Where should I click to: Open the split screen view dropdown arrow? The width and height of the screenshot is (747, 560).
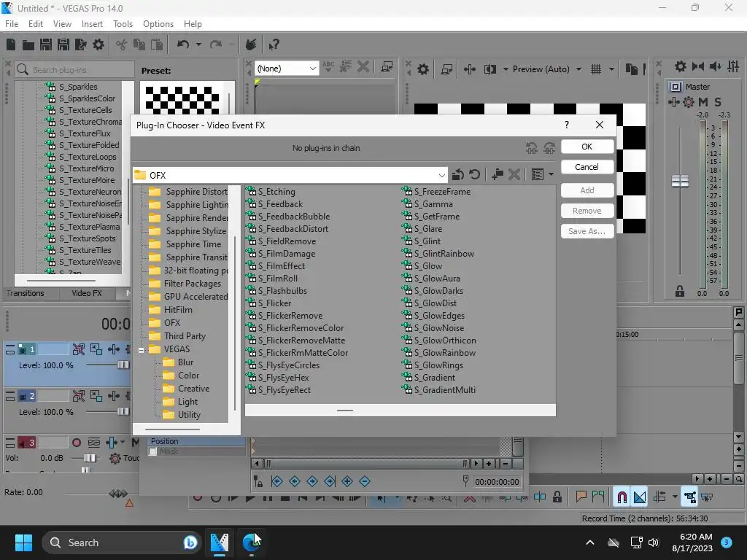click(x=506, y=69)
